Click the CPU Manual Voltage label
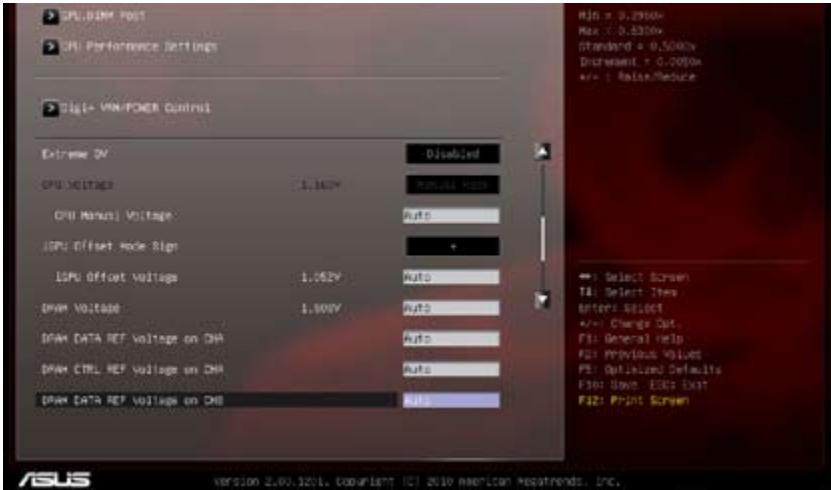The image size is (831, 490). [113, 216]
